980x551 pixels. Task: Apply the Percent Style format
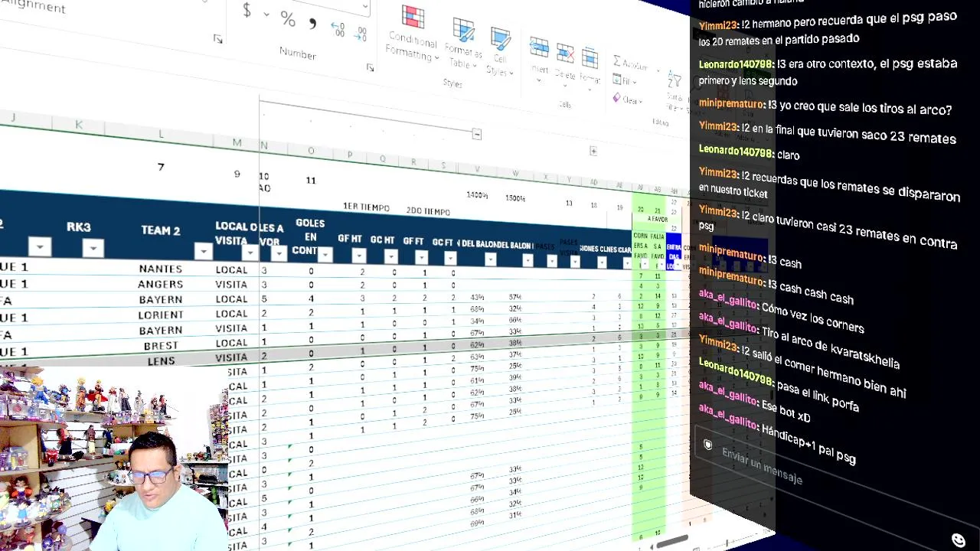point(288,18)
